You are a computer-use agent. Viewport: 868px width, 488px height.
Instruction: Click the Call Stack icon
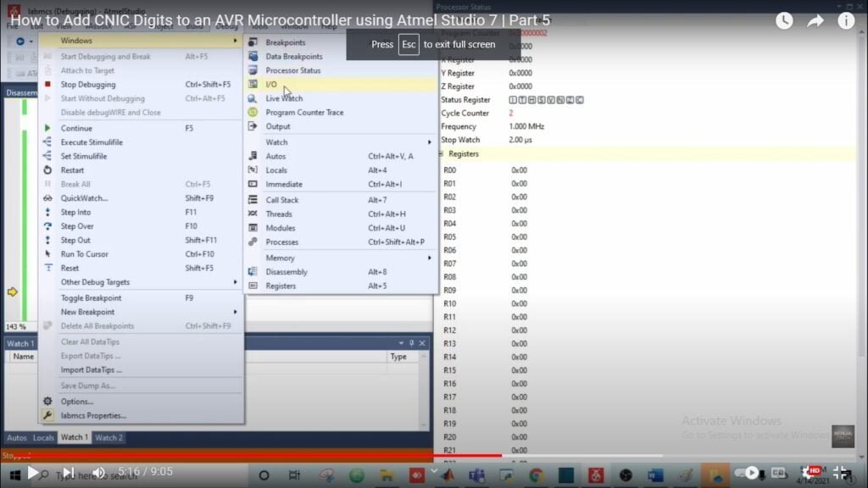pyautogui.click(x=253, y=200)
